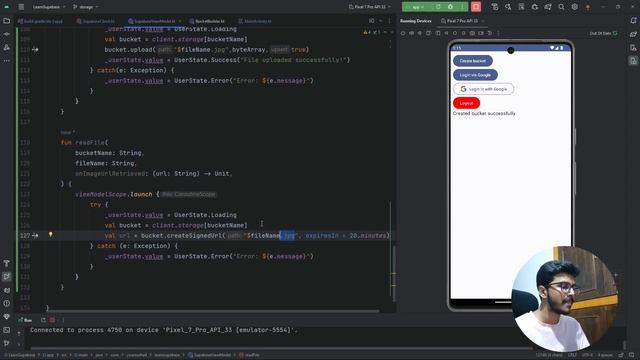Click the Out Of Date status indicator
The height and width of the screenshot is (360, 640).
pos(603,33)
